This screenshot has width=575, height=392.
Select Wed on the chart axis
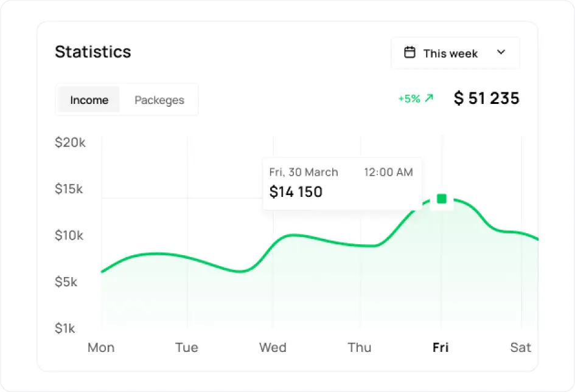273,348
